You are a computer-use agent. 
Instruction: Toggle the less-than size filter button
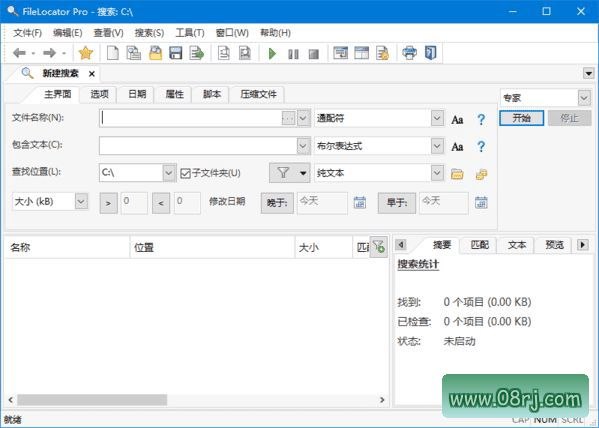point(161,203)
